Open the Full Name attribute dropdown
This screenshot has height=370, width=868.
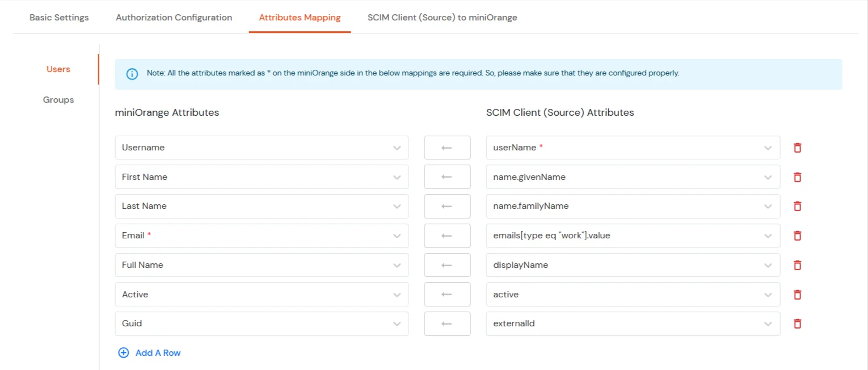pos(397,265)
